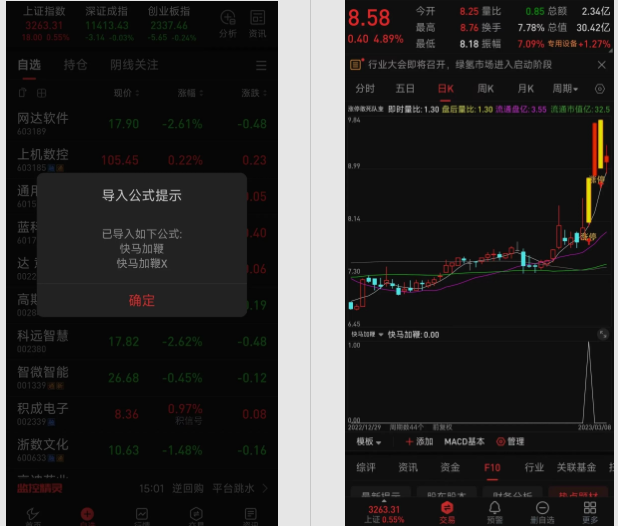Viewport: 618px width, 526px height.
Task: Confirm the 导入公式提示 dialog with 确定
Action: pos(141,301)
